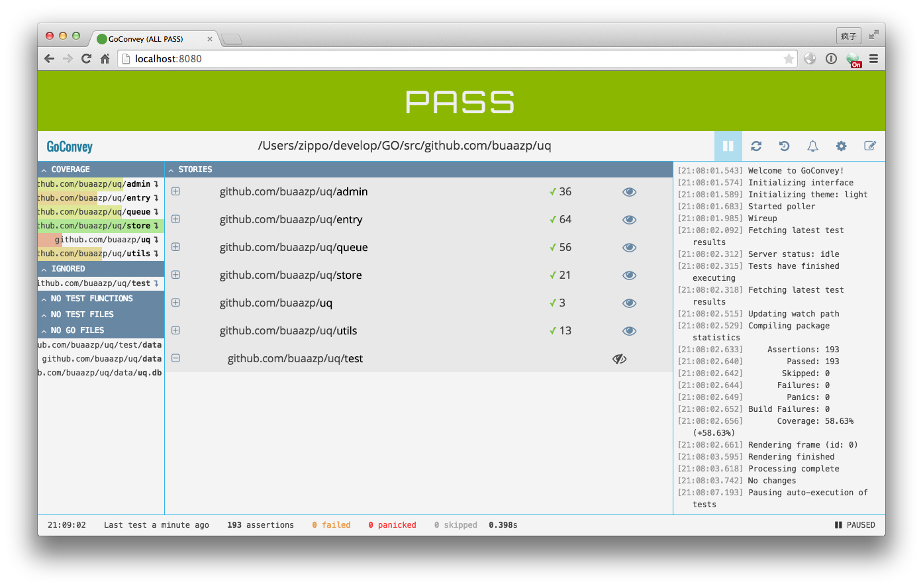The image size is (923, 588).
Task: Open uq/store coverage report
Action: [94, 226]
